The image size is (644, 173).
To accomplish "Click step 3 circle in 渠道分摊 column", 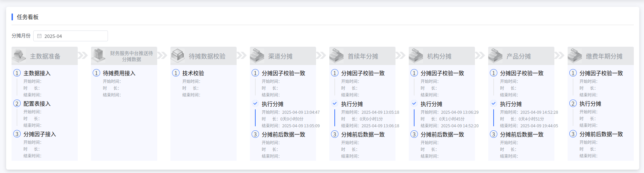I will (255, 134).
